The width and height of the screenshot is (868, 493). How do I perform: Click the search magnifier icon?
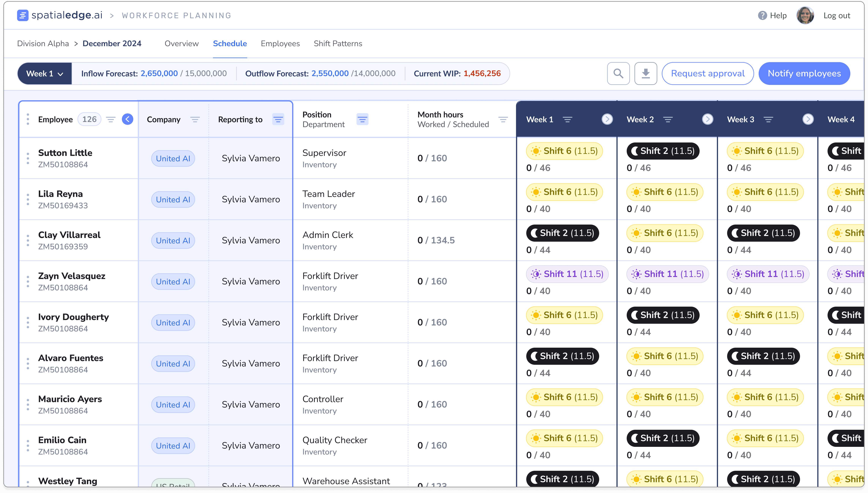click(618, 74)
